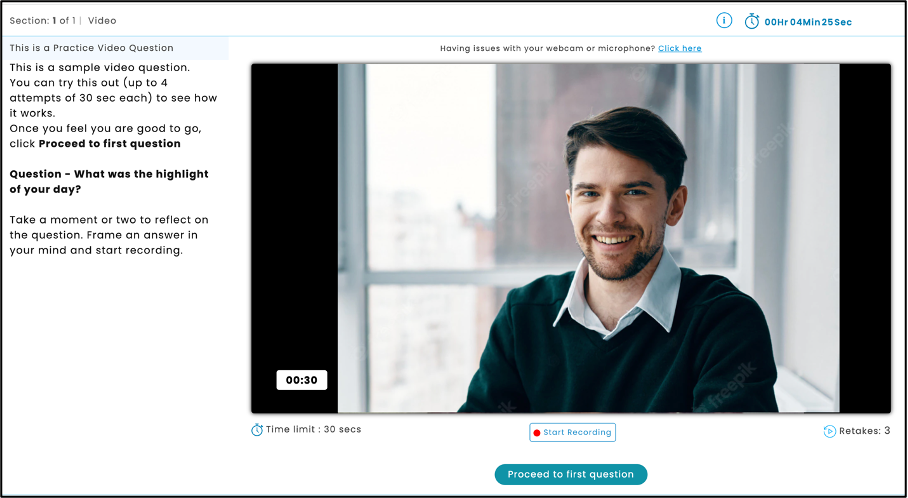Proceed to first question
The height and width of the screenshot is (498, 908).
click(570, 474)
